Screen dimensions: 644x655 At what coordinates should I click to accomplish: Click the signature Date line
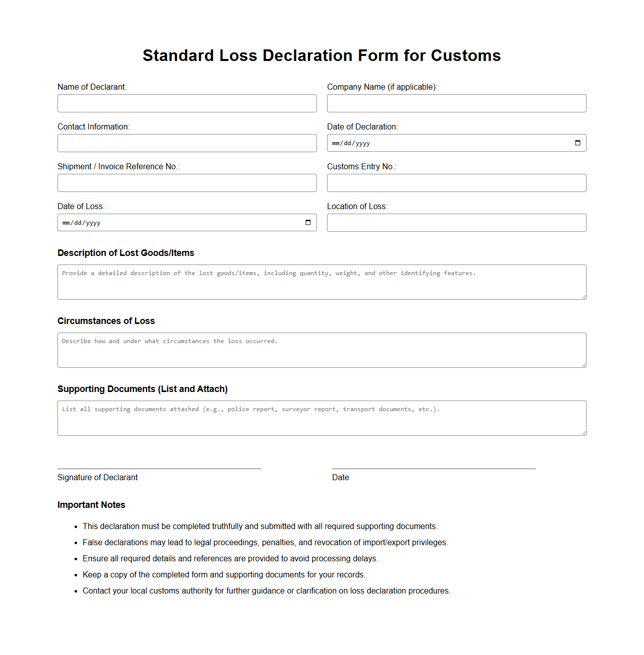[433, 468]
